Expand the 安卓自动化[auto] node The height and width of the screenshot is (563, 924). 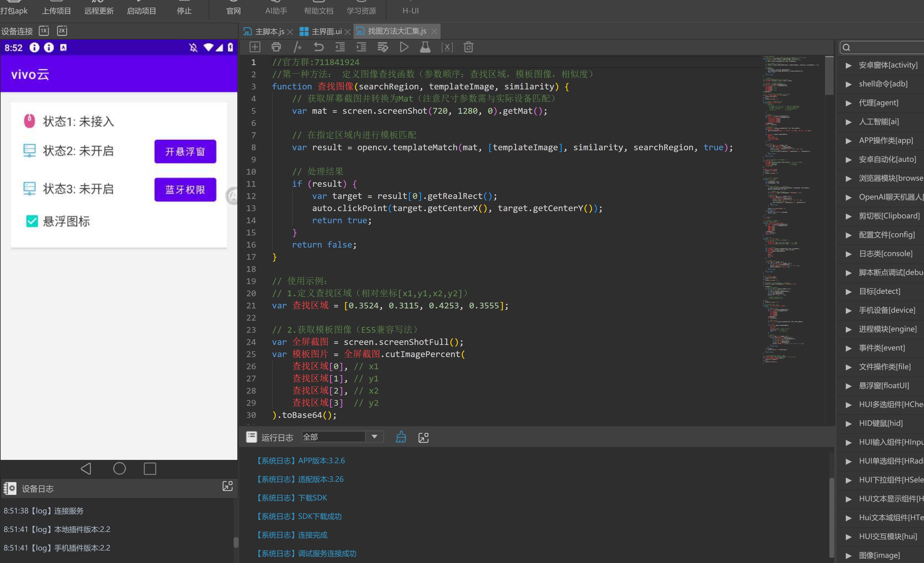click(x=848, y=160)
